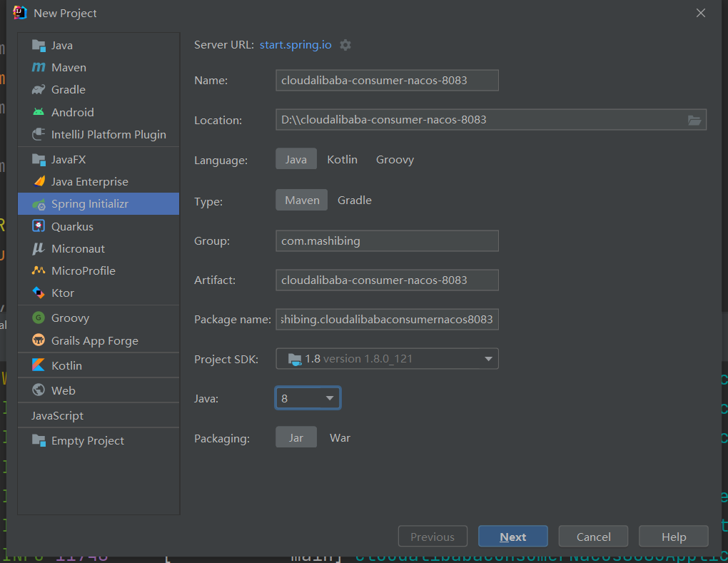Click the Android robot icon

tap(39, 112)
